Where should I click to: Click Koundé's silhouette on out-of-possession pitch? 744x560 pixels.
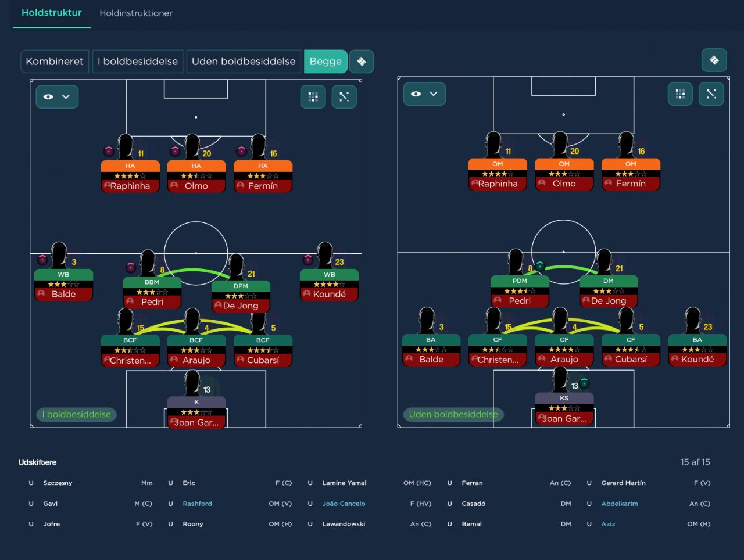click(692, 321)
